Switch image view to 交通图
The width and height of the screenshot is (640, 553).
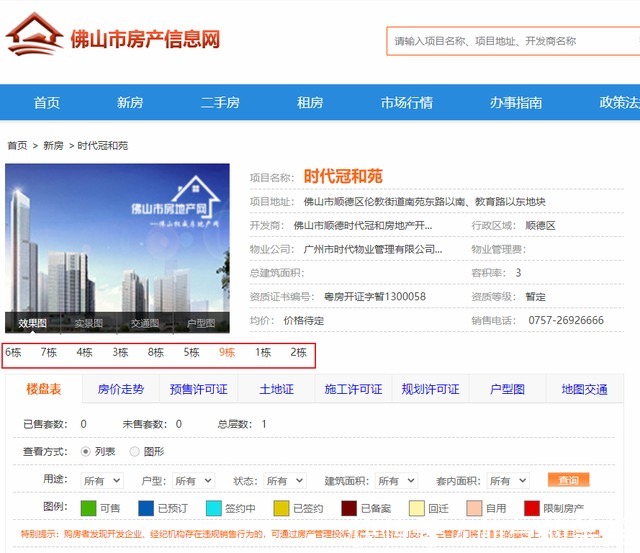tap(145, 323)
